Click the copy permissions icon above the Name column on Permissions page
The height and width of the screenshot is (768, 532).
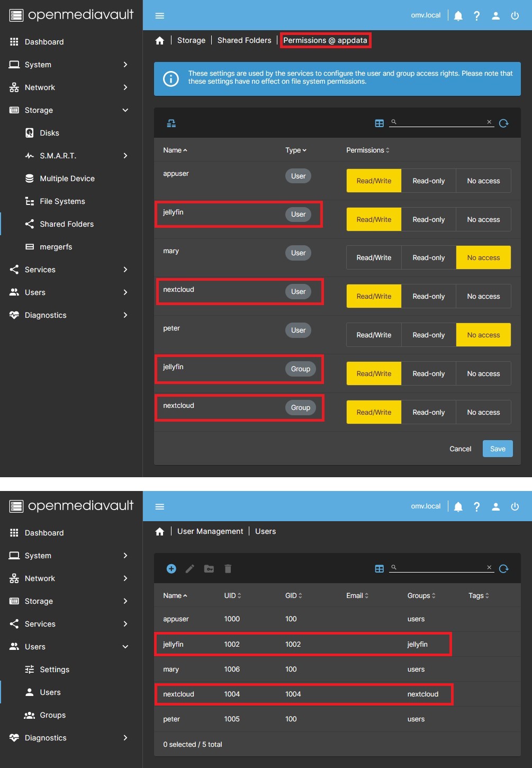click(x=171, y=123)
